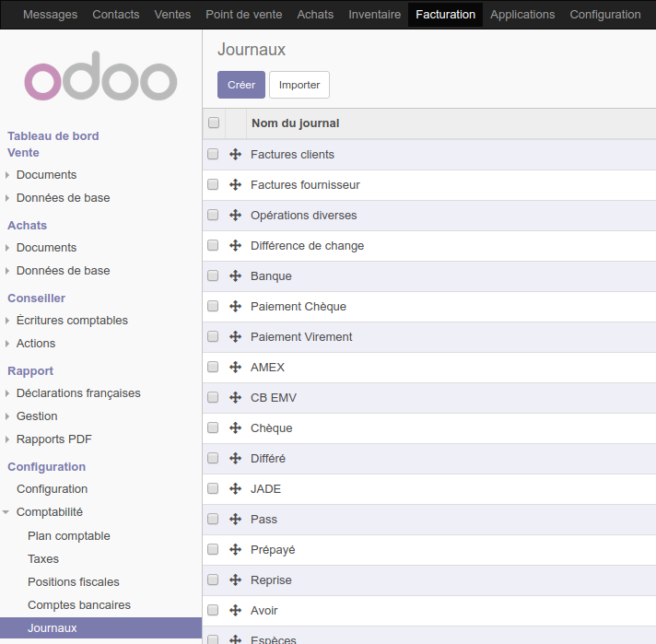Click the drag handle icon next to AMEX
The image size is (656, 644).
tap(235, 368)
